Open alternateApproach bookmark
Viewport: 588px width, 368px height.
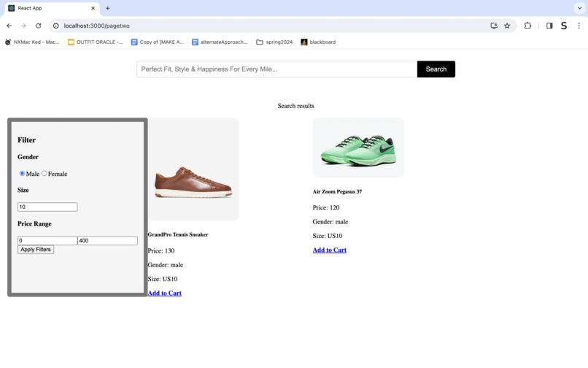(x=220, y=42)
